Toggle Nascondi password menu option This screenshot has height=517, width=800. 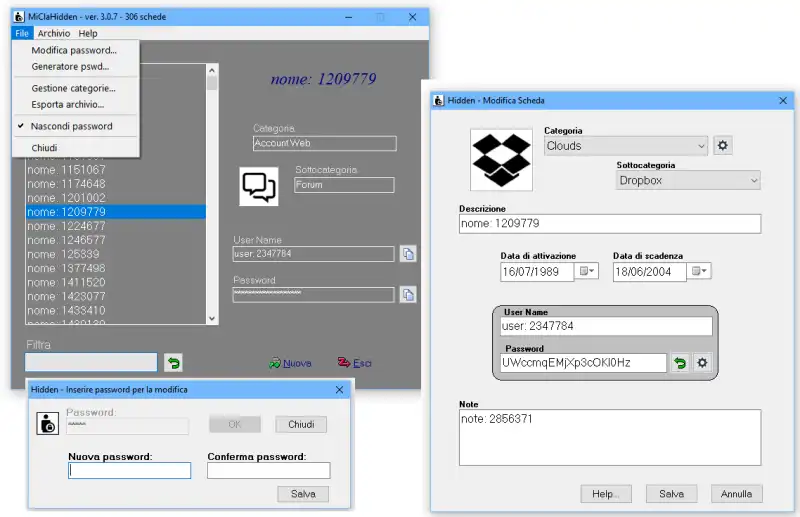(x=71, y=126)
